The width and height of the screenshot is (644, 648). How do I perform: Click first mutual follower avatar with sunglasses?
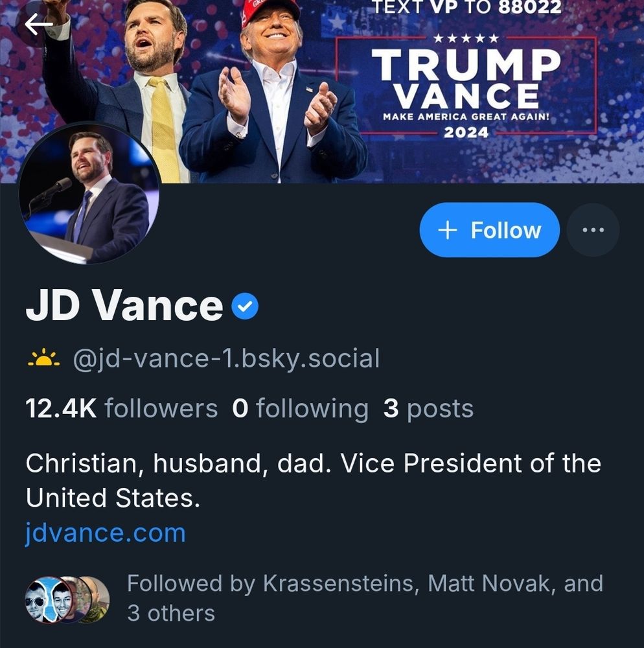tap(41, 599)
